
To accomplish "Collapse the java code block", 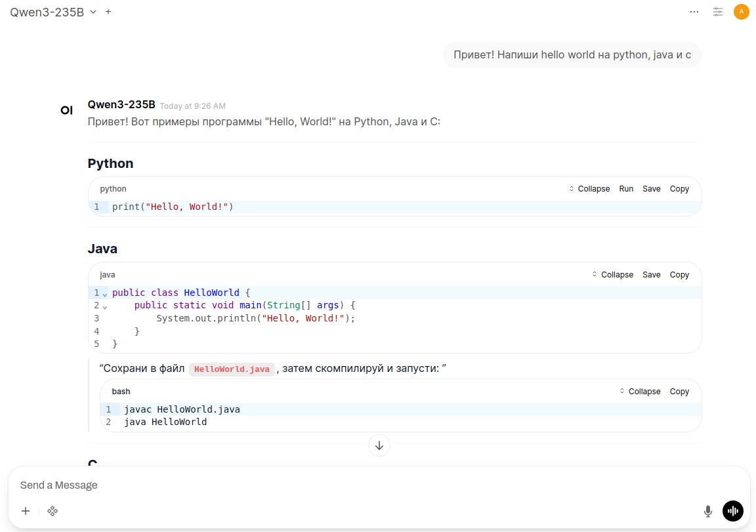I will (x=612, y=275).
